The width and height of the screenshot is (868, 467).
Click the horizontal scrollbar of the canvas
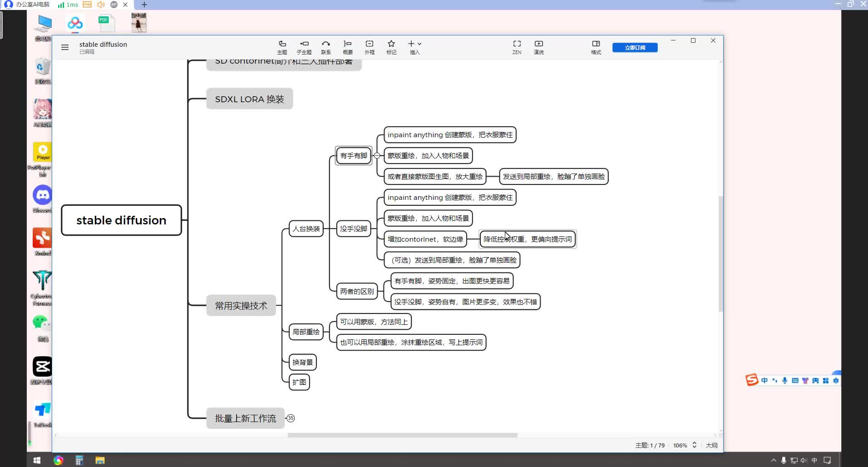pyautogui.click(x=402, y=435)
